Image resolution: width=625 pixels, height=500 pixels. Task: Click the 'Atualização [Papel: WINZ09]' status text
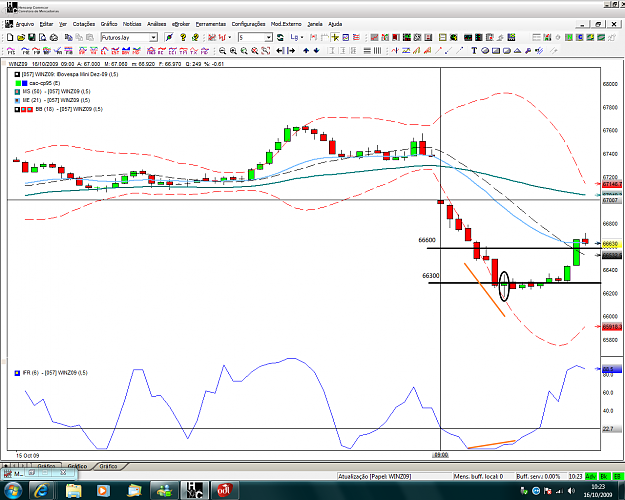375,476
